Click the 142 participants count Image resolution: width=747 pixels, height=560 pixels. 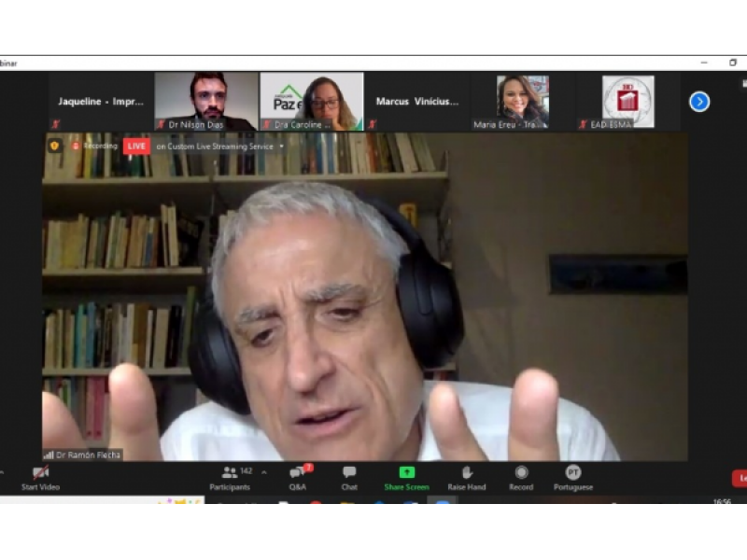click(246, 471)
